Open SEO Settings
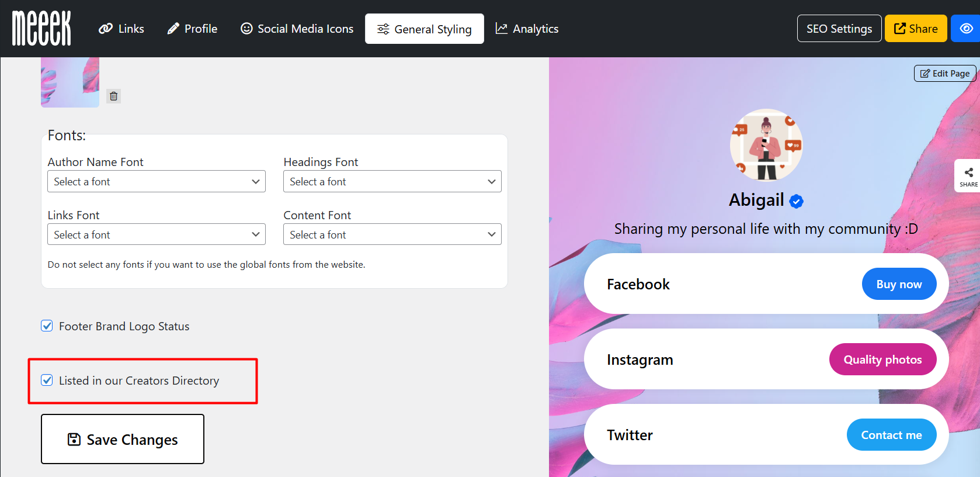This screenshot has height=477, width=980. coord(839,29)
